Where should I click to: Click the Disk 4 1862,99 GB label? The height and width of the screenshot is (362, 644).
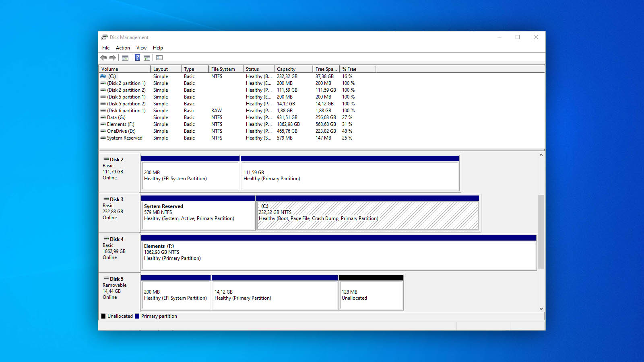pyautogui.click(x=114, y=251)
